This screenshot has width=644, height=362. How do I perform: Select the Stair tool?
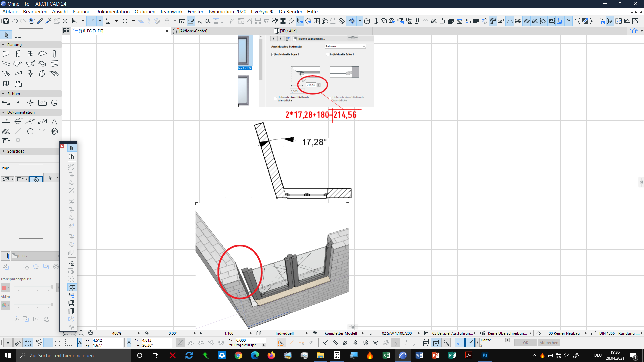point(6,73)
